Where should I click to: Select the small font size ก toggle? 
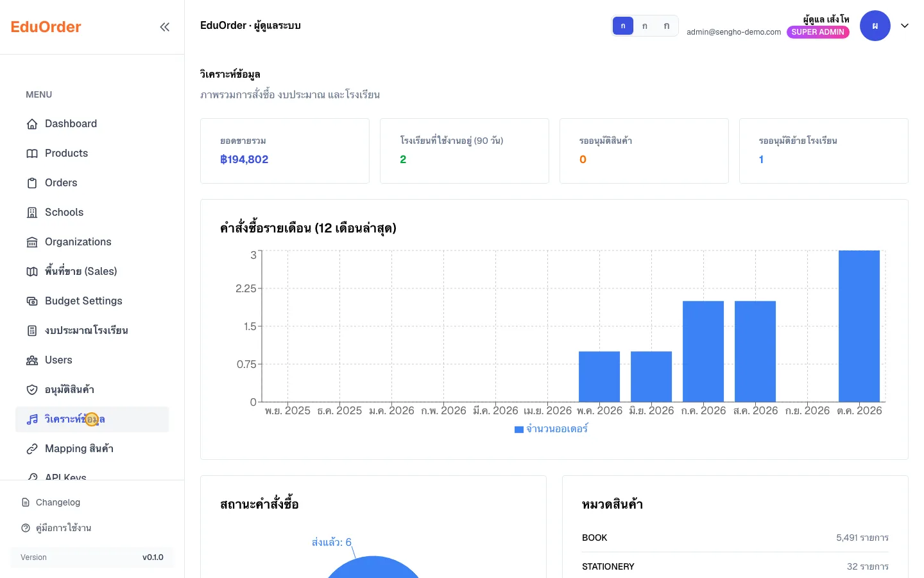click(x=623, y=26)
